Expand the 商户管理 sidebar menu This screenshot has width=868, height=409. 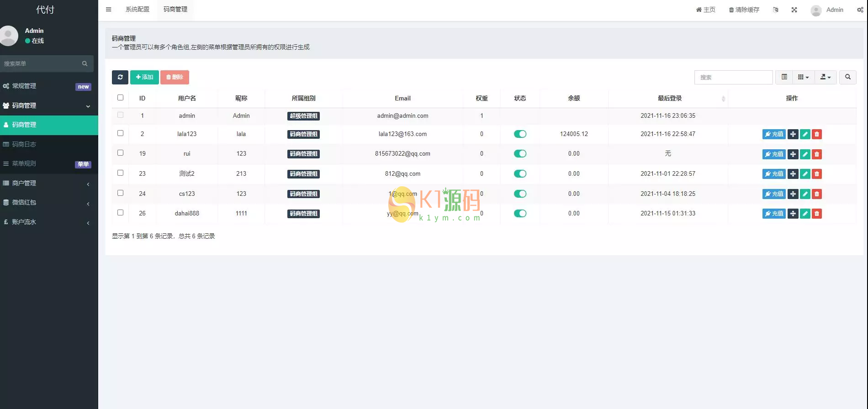tap(49, 183)
